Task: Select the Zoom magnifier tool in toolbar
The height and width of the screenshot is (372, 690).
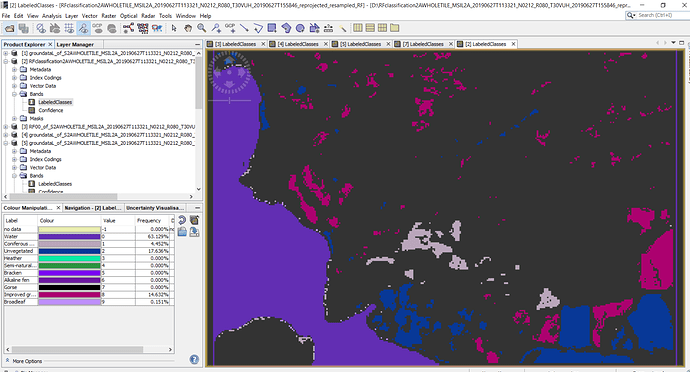Action: pos(202,28)
